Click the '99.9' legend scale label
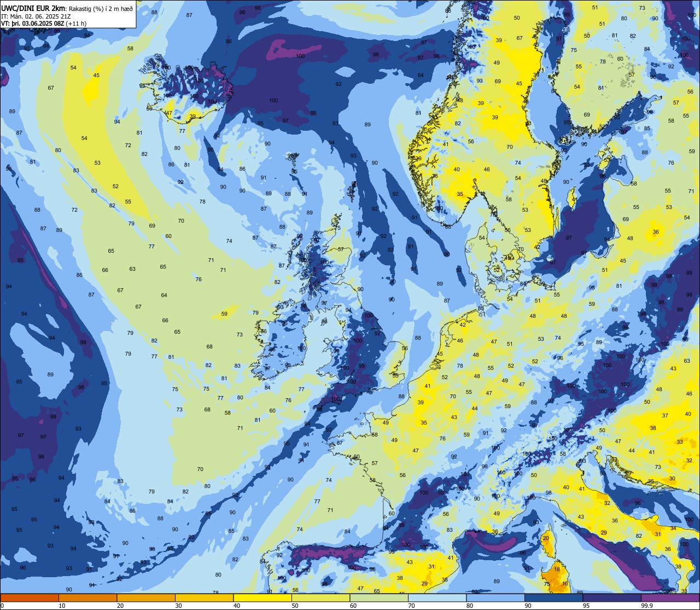This screenshot has width=700, height=610. point(647,605)
